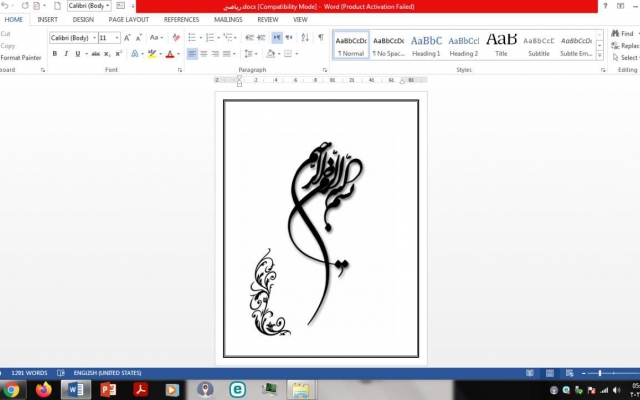Expand the highlight color dropdown arrow

pyautogui.click(x=160, y=54)
